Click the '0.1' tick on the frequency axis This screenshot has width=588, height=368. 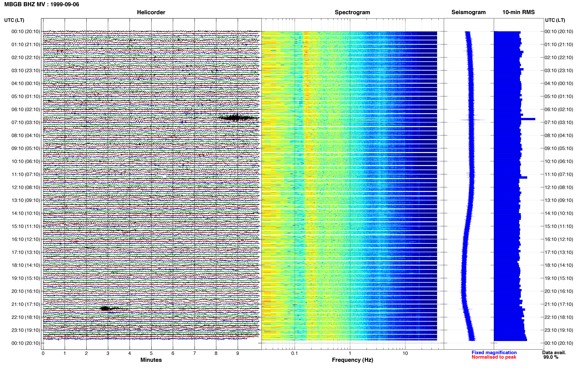[x=295, y=353]
